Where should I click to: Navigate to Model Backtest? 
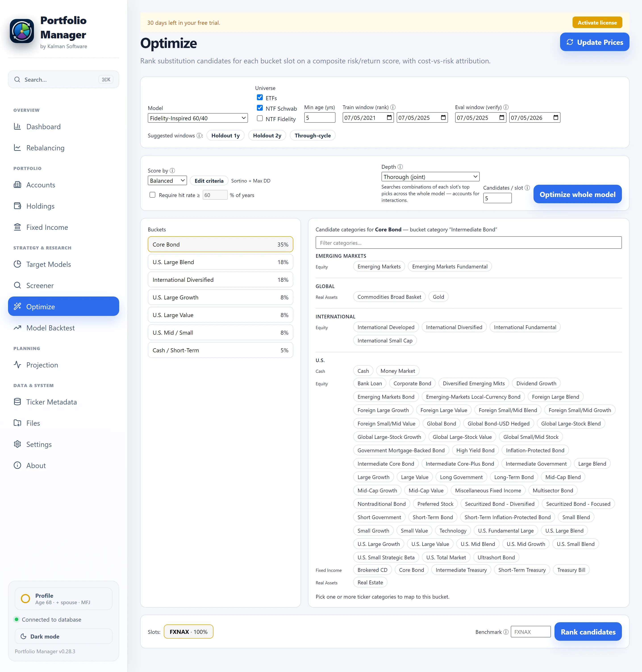click(x=64, y=328)
